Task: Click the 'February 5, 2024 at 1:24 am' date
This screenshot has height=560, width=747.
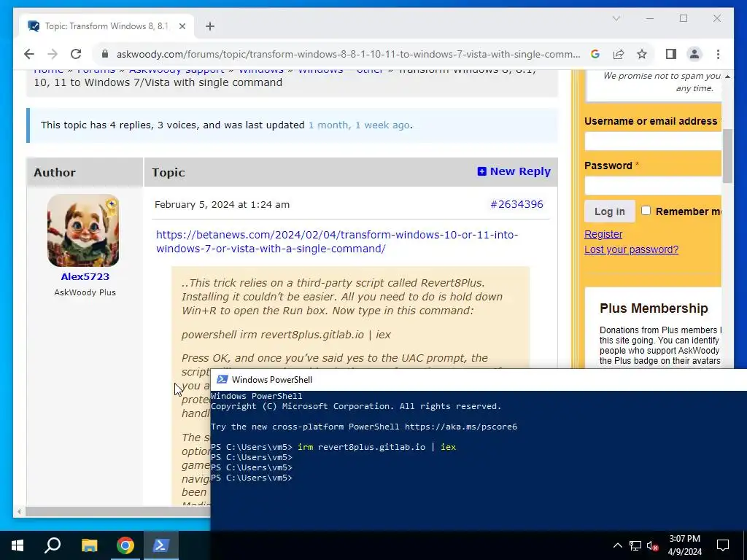Action: click(x=222, y=205)
